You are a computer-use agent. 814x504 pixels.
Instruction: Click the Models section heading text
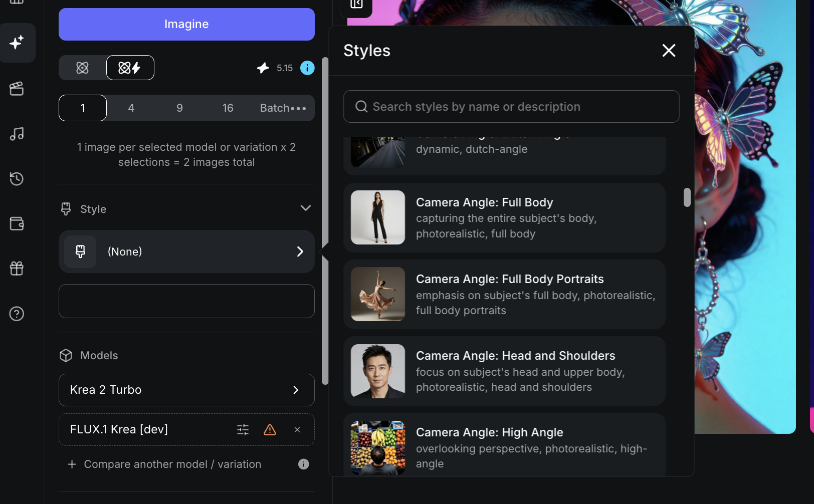click(x=99, y=355)
